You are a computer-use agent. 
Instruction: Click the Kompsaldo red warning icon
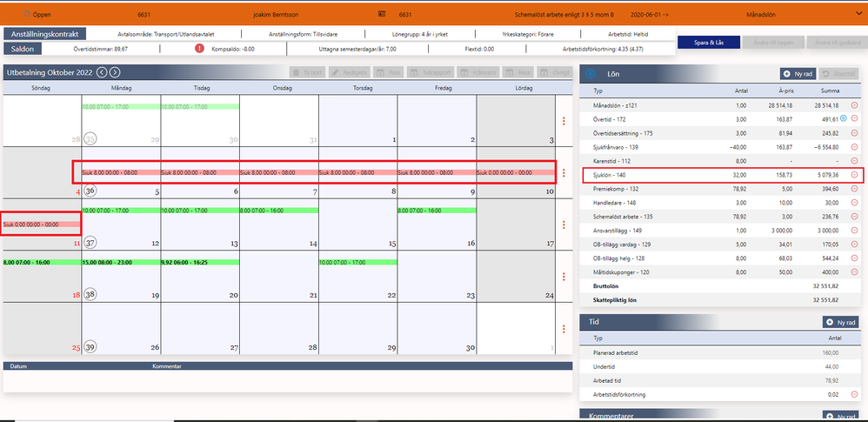pyautogui.click(x=199, y=49)
